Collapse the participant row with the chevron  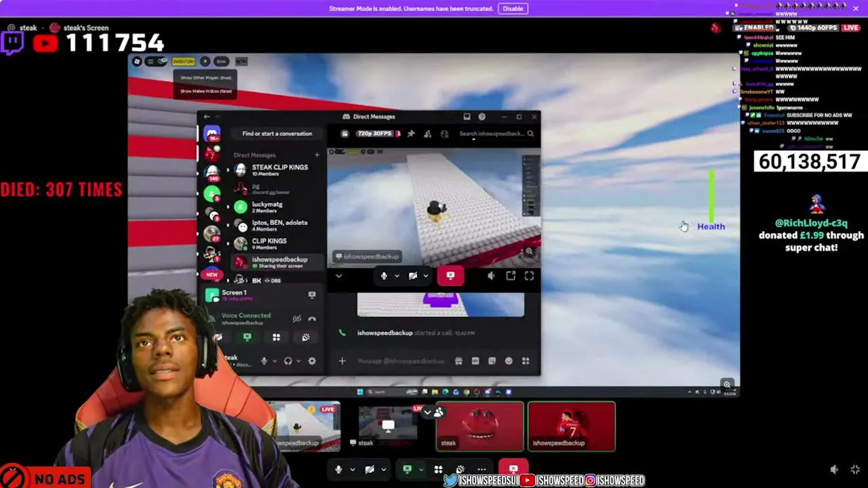pos(427,411)
